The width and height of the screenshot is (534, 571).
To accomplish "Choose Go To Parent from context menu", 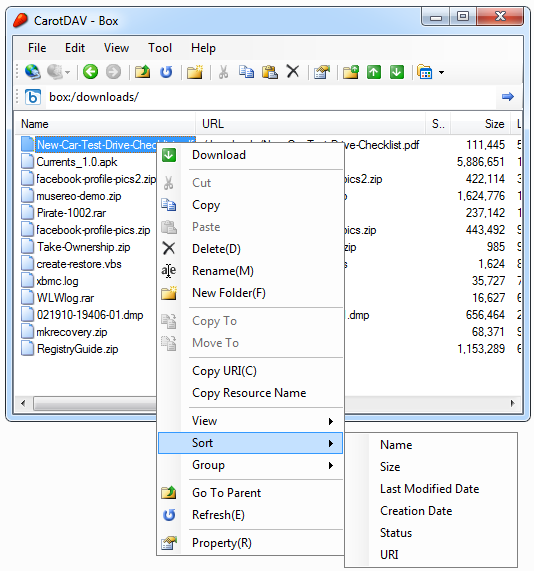I will pyautogui.click(x=250, y=493).
